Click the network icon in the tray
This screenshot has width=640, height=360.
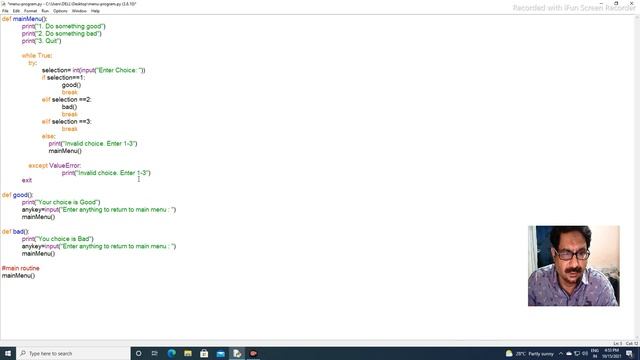[577, 353]
